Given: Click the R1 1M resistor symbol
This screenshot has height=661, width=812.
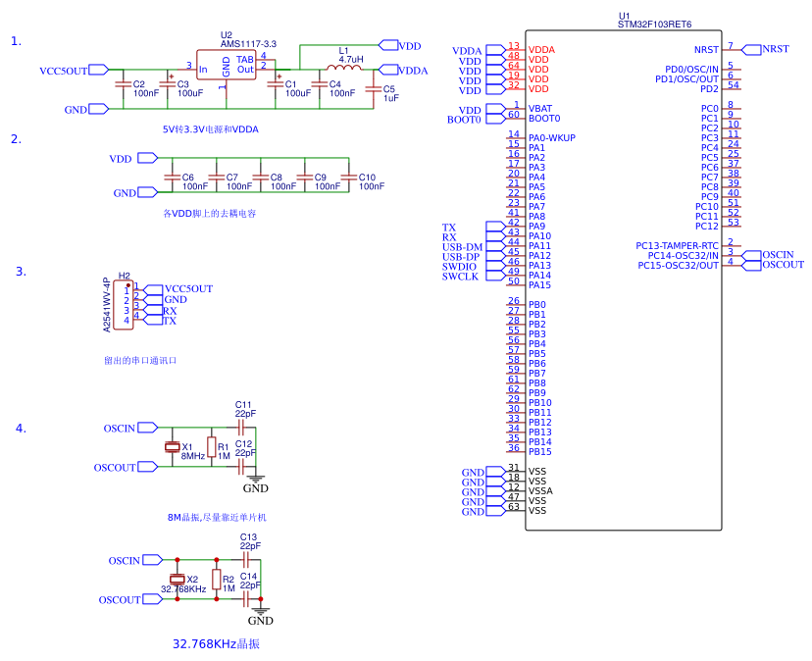Looking at the screenshot, I should [x=211, y=447].
